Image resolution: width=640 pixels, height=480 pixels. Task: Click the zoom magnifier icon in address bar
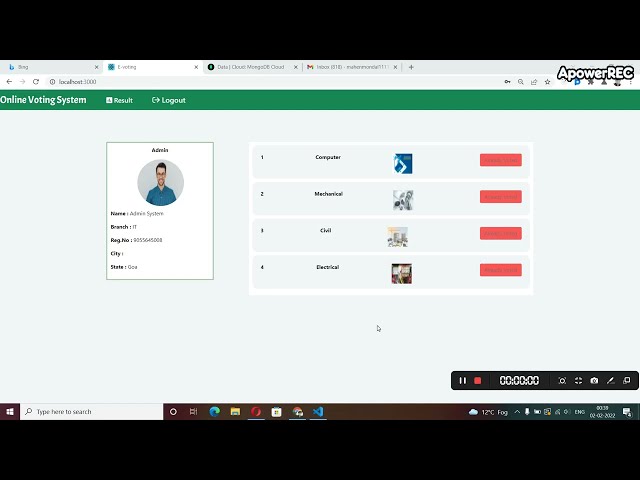pyautogui.click(x=521, y=82)
